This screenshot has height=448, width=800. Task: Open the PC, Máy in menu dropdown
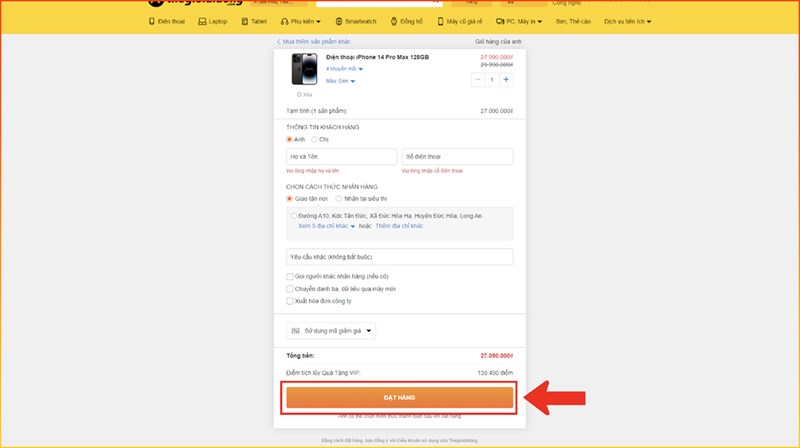pos(519,21)
